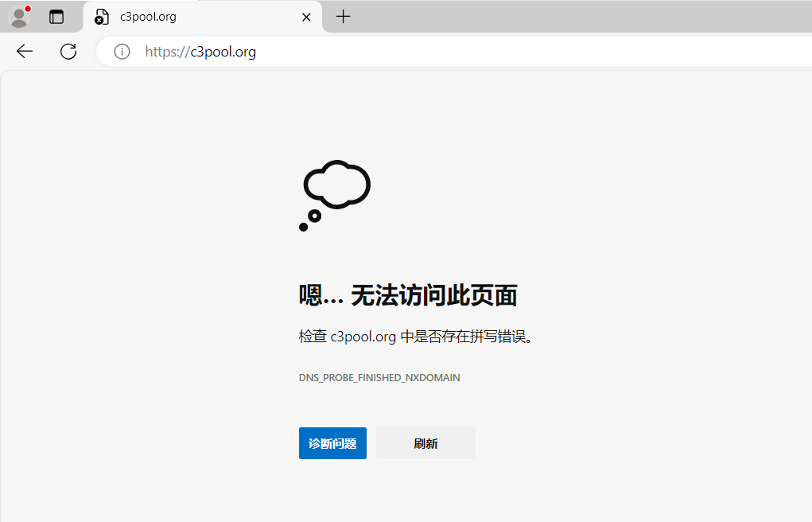
Task: View site information icon in address bar
Action: [x=122, y=51]
